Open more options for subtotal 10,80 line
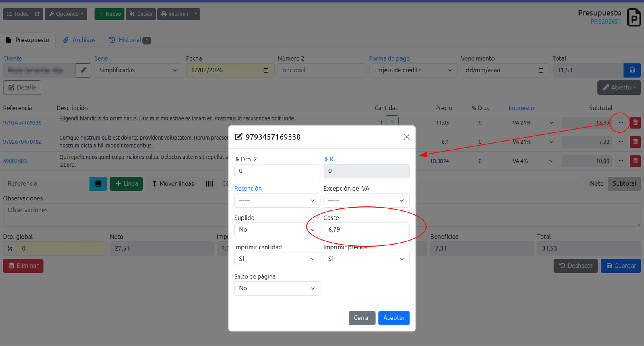 [621, 161]
